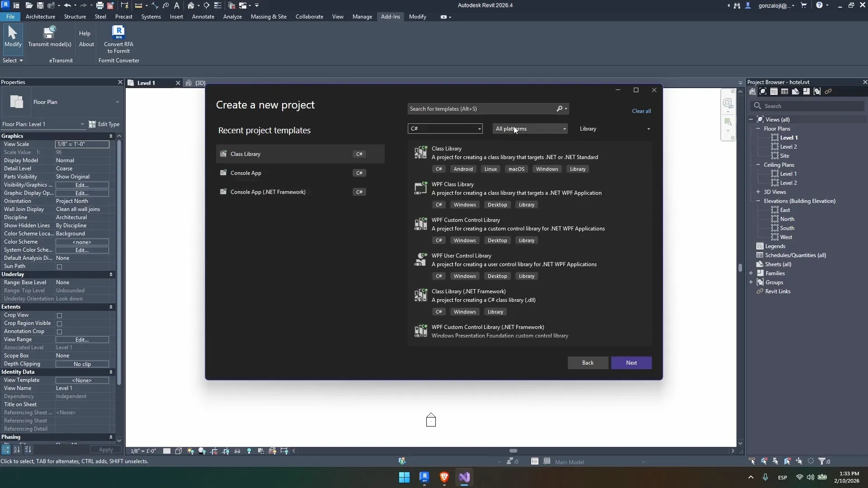
Task: Click the Transmit model(s) icon
Action: 49,33
